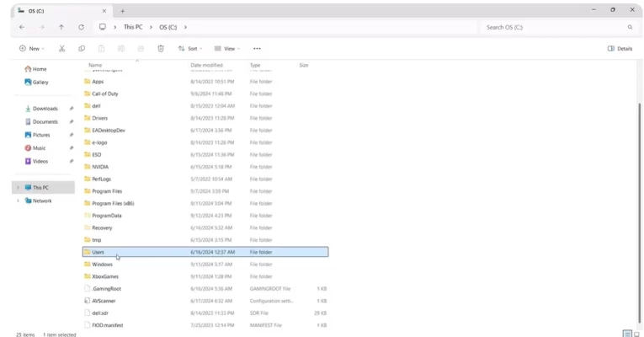Open the See more ellipsis menu

257,49
